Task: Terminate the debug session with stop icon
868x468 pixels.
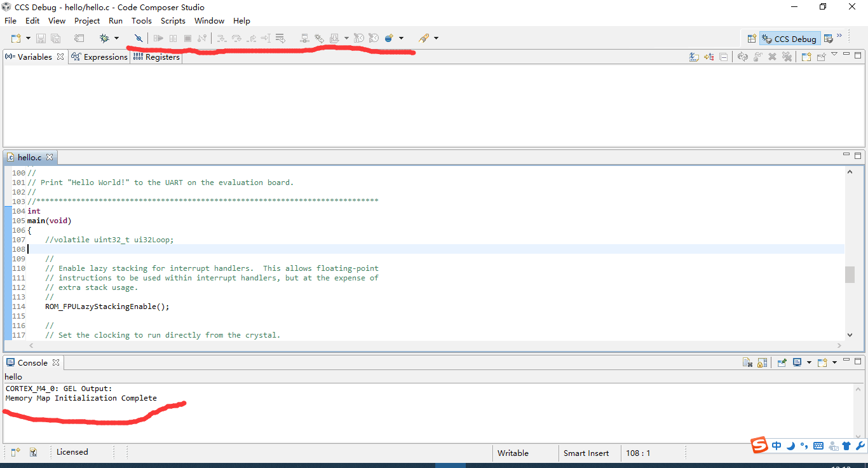Action: pyautogui.click(x=187, y=39)
